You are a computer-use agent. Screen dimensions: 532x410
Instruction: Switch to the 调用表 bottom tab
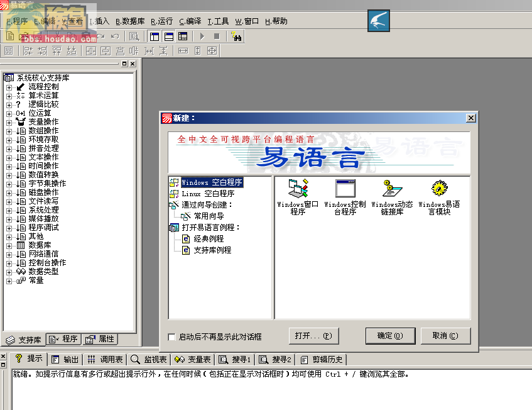point(105,360)
